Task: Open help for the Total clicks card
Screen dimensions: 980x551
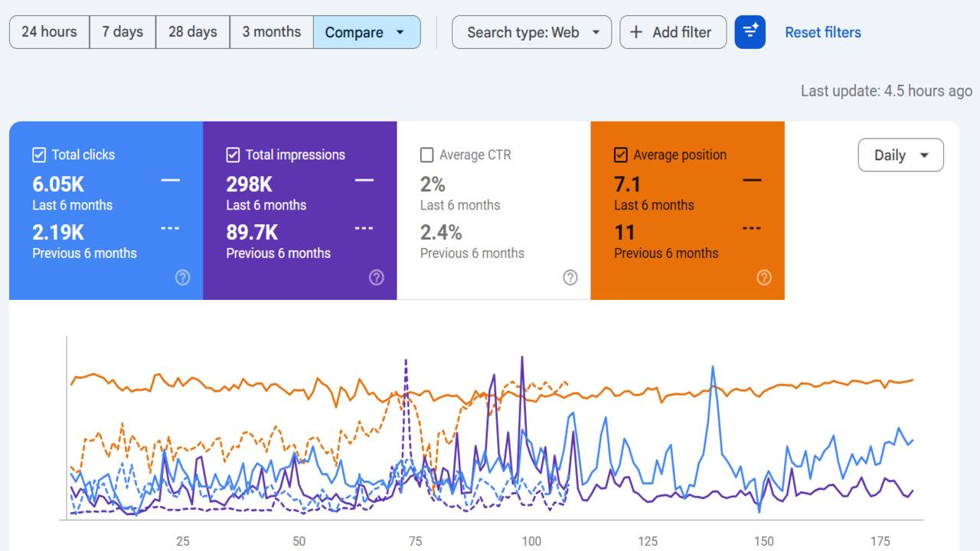Action: [182, 278]
